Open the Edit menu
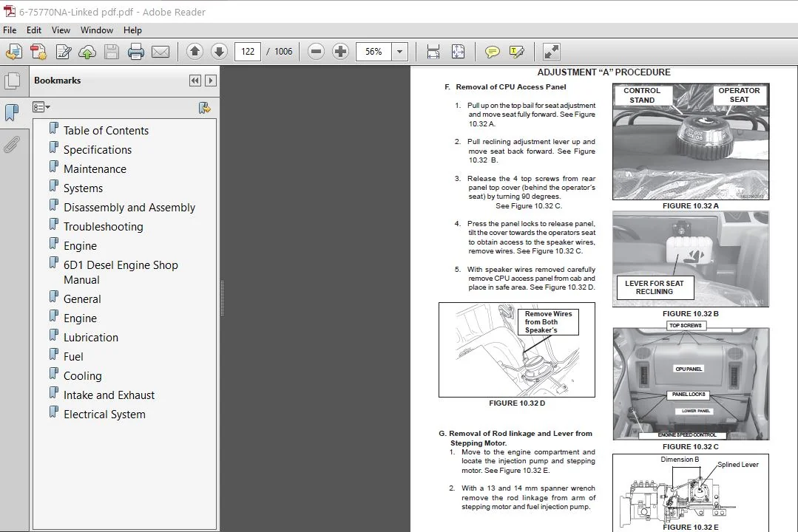This screenshot has width=798, height=532. (34, 30)
